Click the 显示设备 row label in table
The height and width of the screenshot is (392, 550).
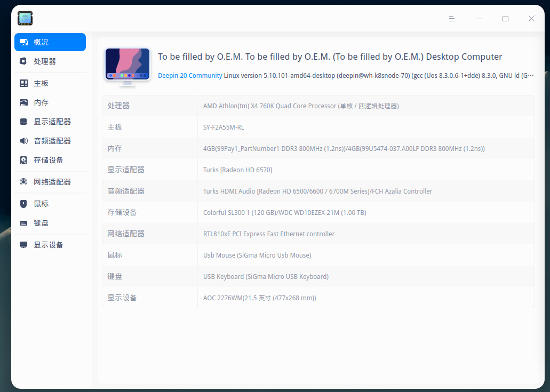(122, 298)
